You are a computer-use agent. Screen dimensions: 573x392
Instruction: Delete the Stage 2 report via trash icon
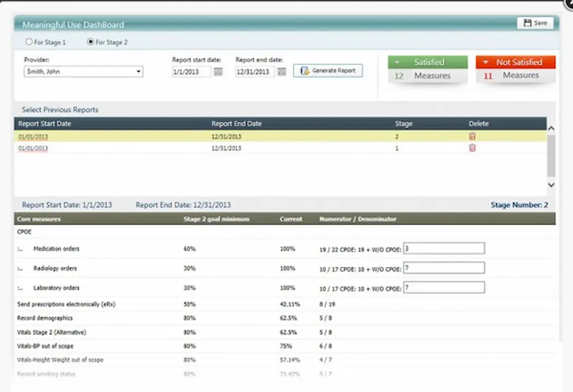[471, 136]
